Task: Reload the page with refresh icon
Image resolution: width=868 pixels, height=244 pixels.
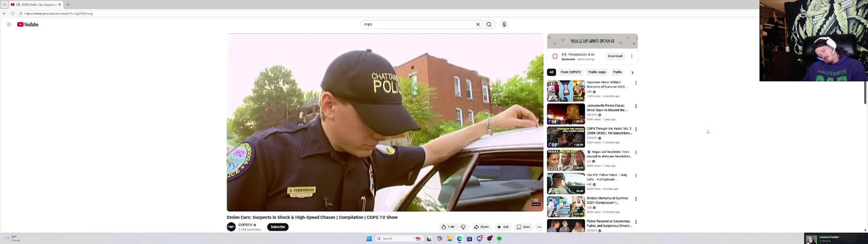Action: 13,14
